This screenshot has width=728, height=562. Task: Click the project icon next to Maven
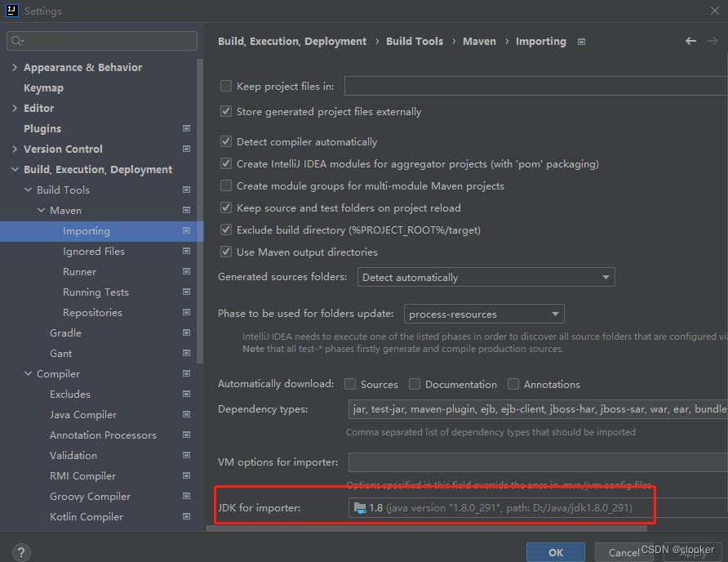(x=186, y=210)
